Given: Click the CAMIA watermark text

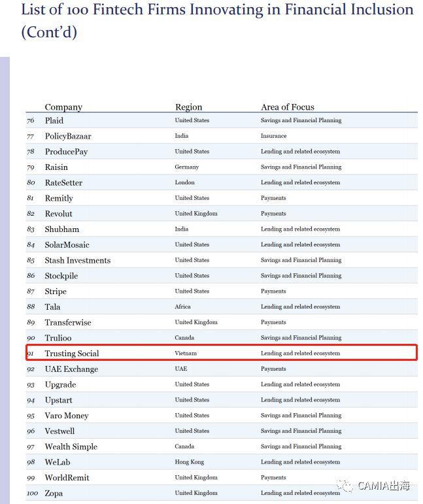Looking at the screenshot, I should click(x=384, y=485).
